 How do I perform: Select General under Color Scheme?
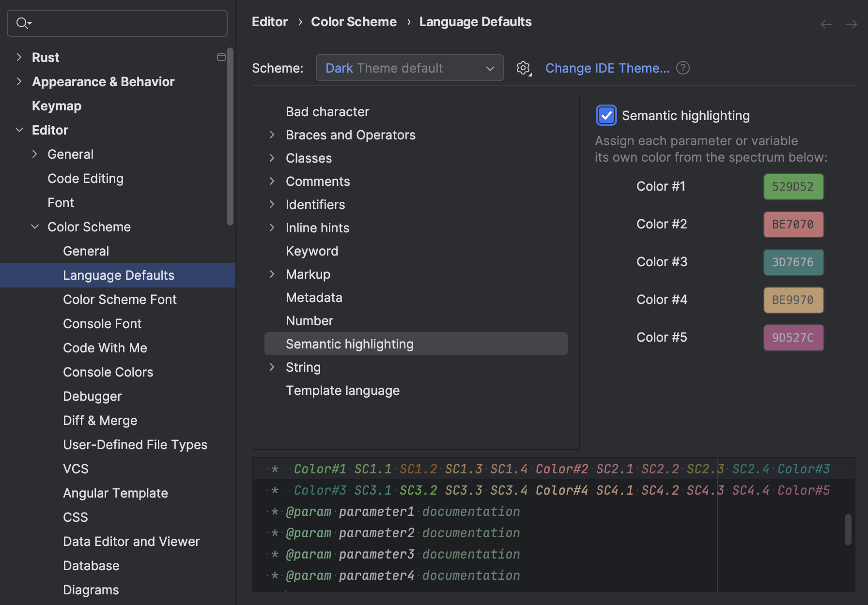86,251
